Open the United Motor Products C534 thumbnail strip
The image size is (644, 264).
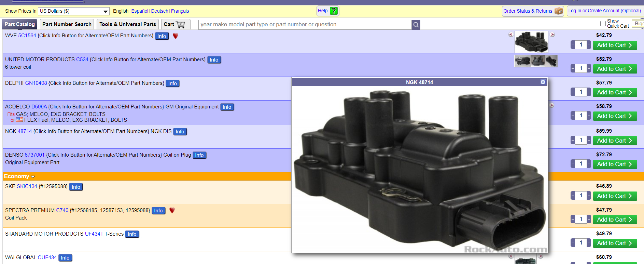(536, 61)
